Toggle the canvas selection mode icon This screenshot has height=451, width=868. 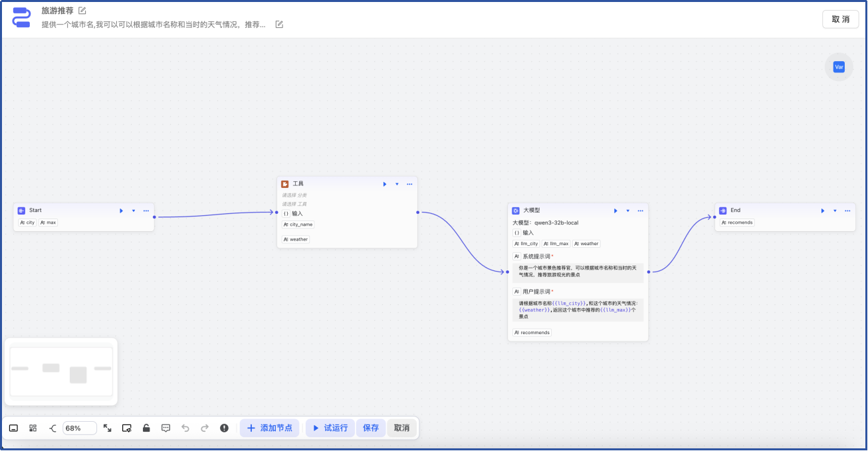click(x=127, y=428)
